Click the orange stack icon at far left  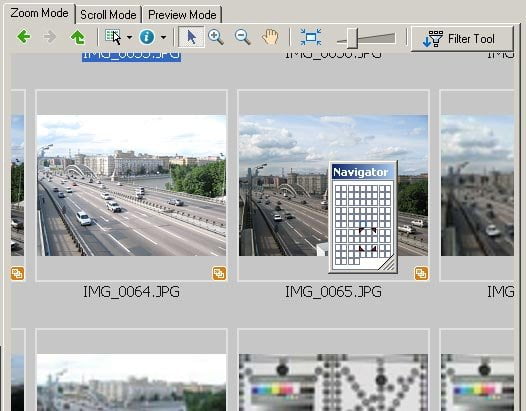(x=17, y=273)
